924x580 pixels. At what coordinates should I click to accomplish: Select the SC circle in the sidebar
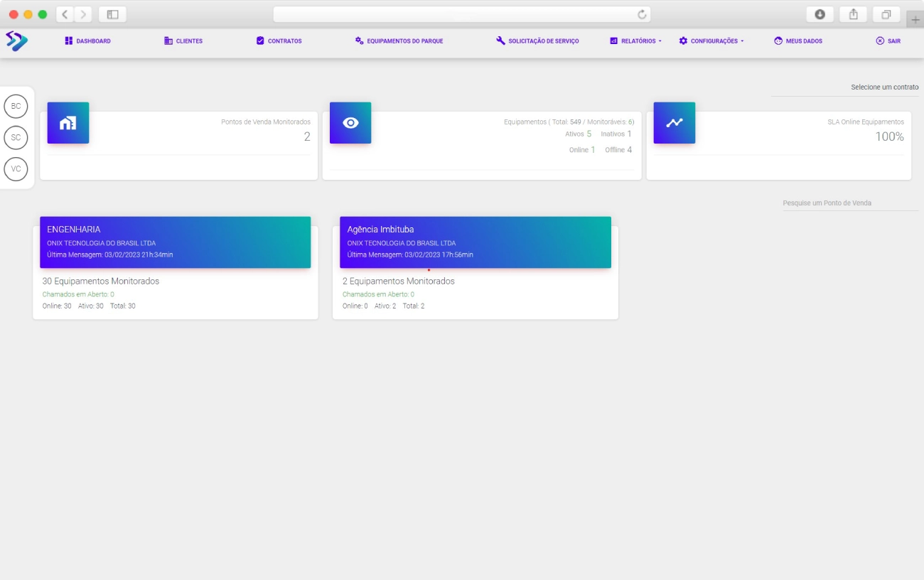pos(16,137)
